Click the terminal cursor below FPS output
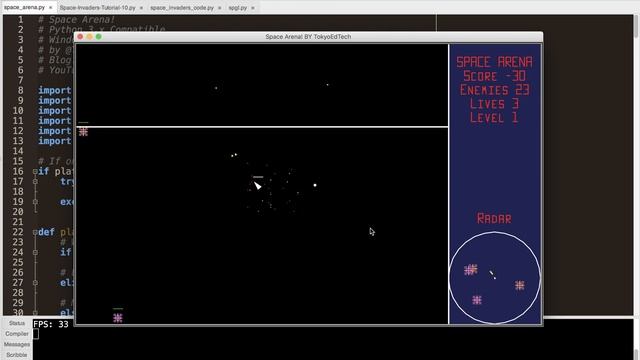640x360 pixels. tap(36, 334)
